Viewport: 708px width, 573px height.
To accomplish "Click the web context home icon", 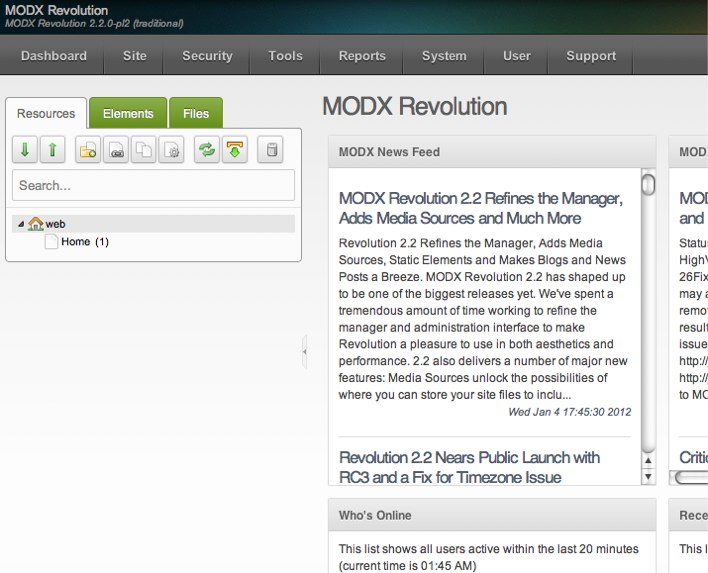I will pos(36,224).
